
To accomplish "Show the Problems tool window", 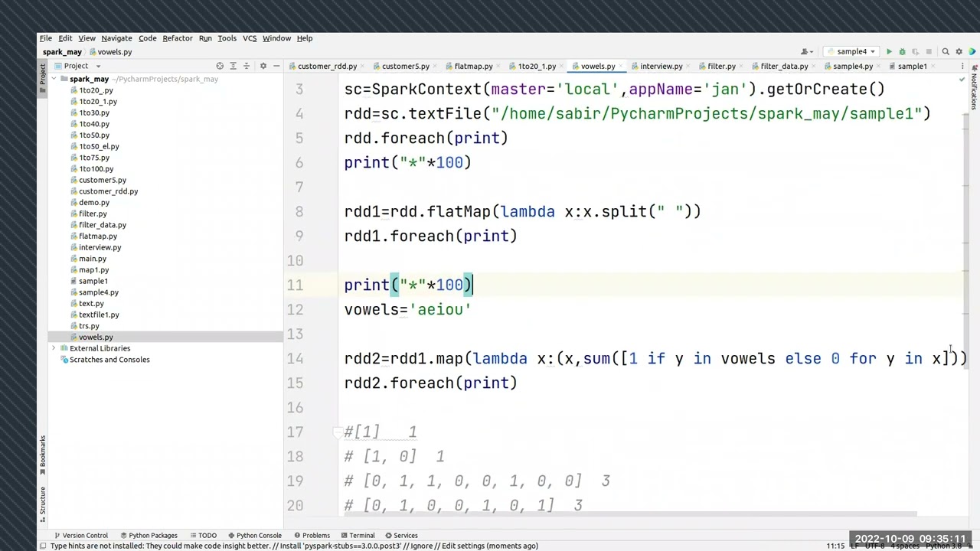I will coord(312,536).
